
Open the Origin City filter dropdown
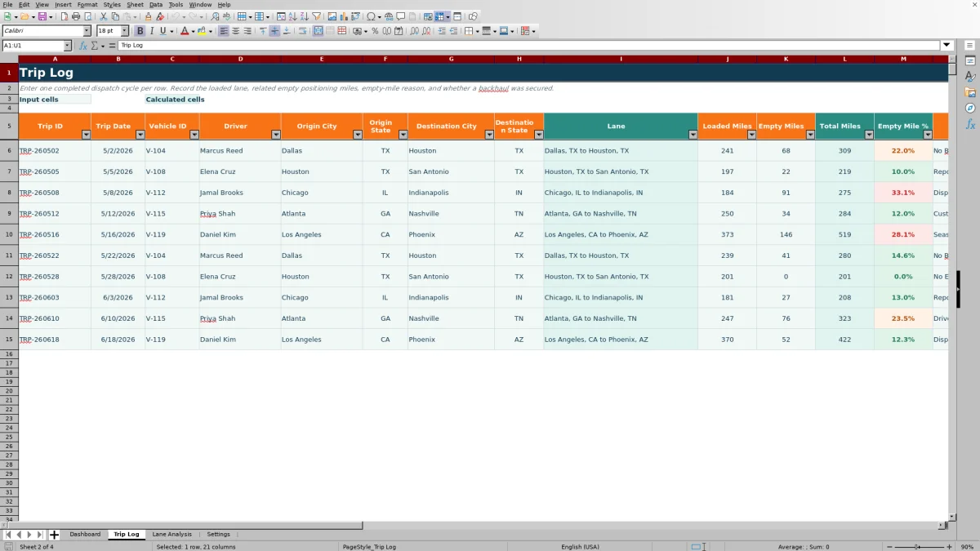click(x=358, y=135)
